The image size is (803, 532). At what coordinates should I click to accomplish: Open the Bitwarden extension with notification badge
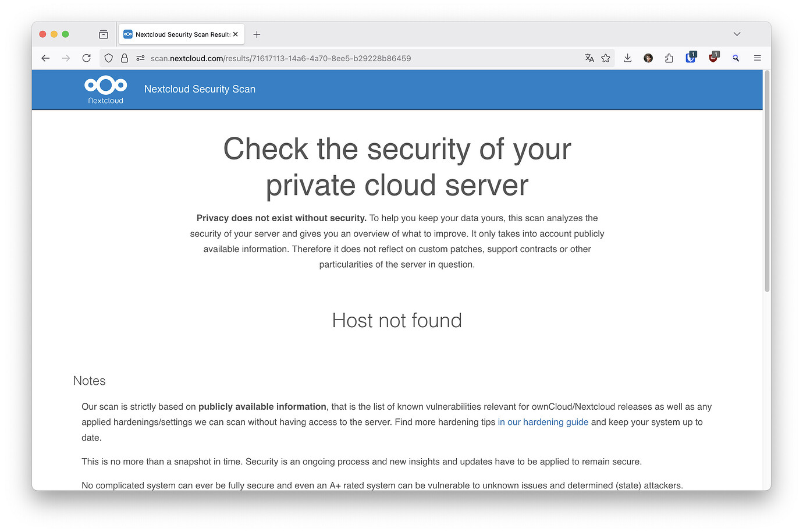coord(690,58)
